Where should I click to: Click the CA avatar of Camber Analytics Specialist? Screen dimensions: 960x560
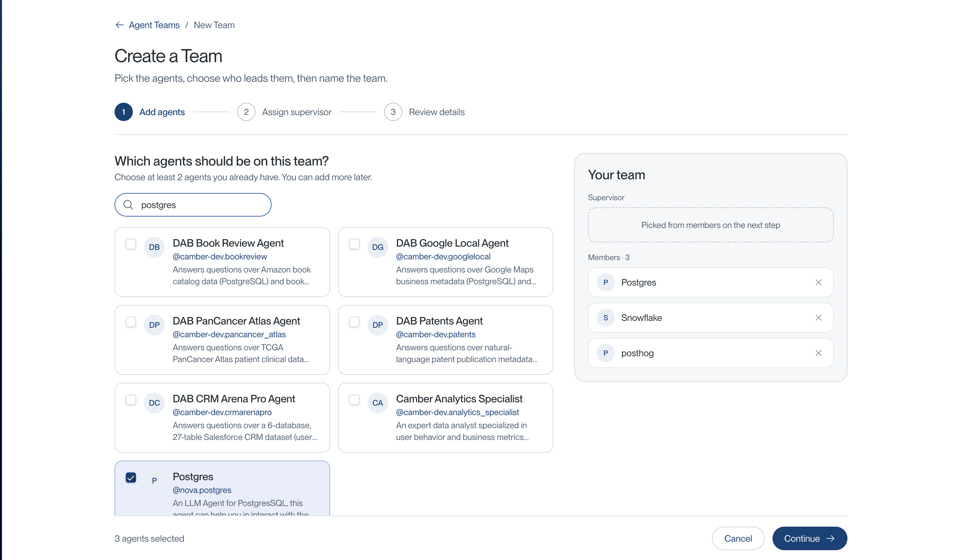(x=378, y=403)
